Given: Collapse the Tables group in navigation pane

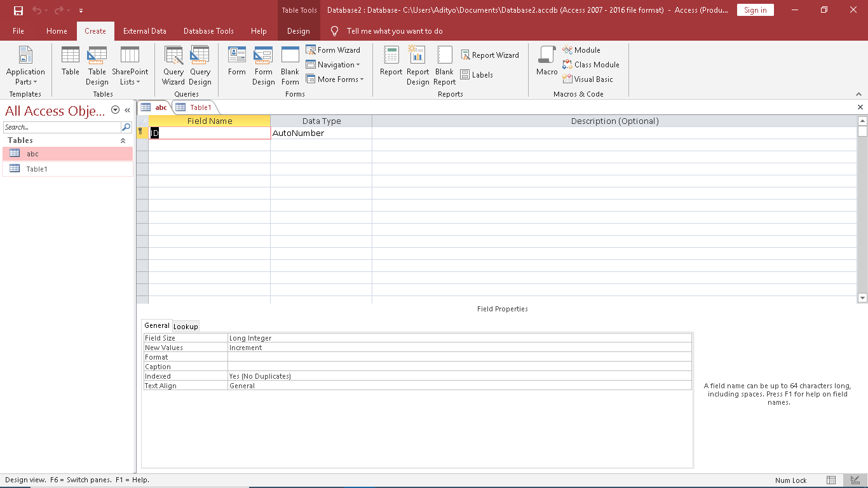Looking at the screenshot, I should (123, 140).
